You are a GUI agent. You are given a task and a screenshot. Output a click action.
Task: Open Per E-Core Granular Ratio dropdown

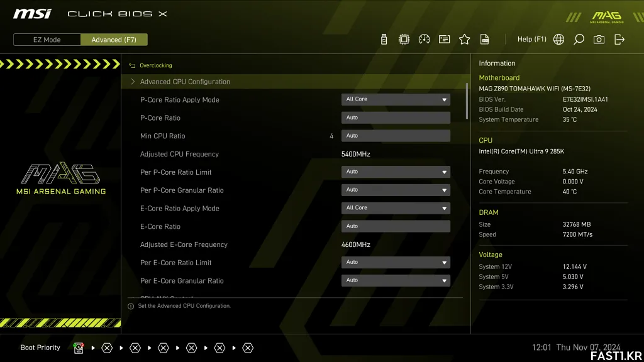click(396, 280)
